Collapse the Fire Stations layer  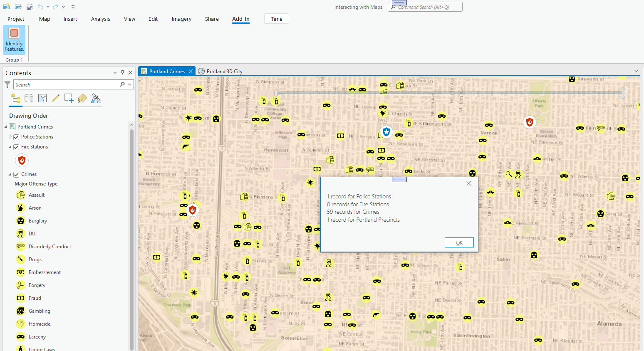click(10, 146)
